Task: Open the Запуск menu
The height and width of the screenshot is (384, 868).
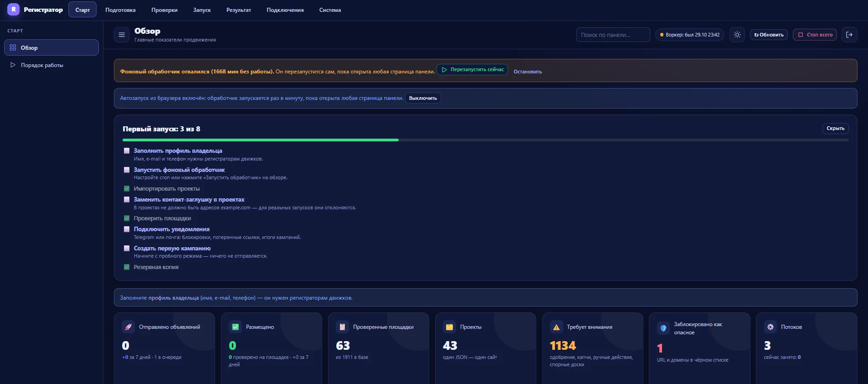Action: point(202,10)
